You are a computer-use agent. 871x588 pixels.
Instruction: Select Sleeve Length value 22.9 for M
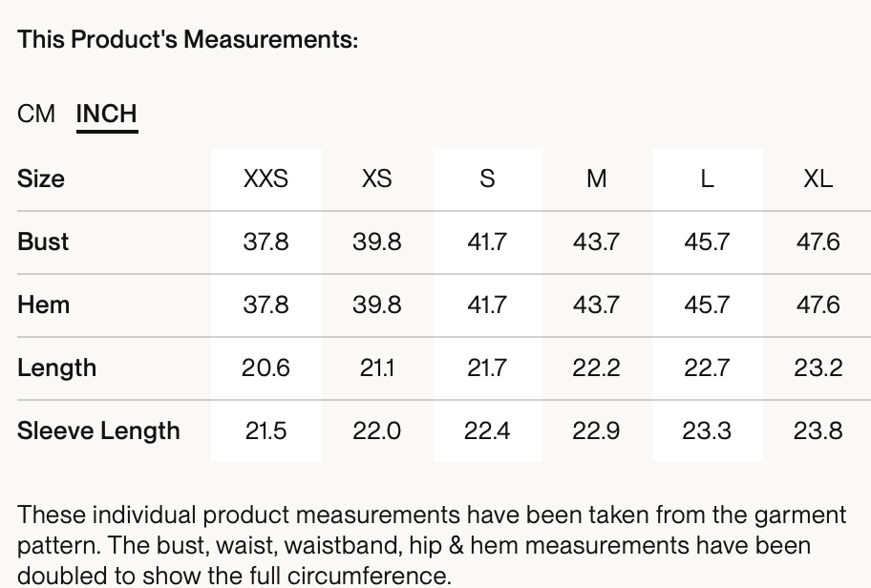point(597,430)
